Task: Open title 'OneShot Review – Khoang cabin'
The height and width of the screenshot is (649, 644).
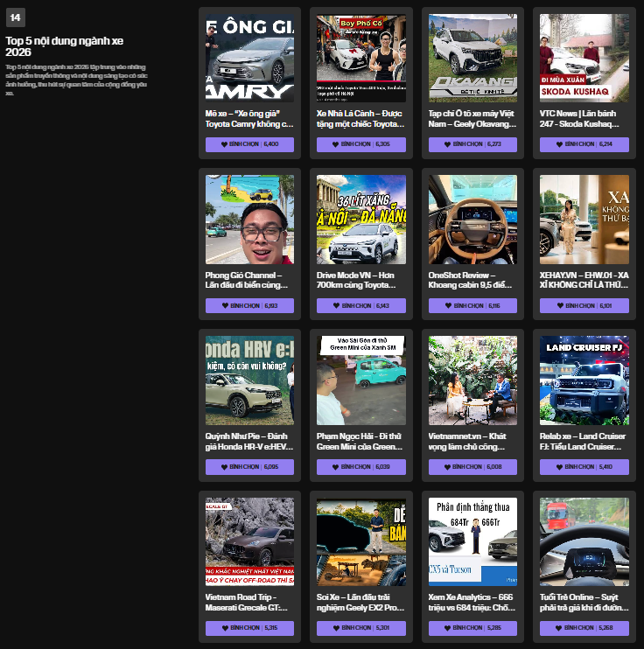Action: click(x=470, y=280)
